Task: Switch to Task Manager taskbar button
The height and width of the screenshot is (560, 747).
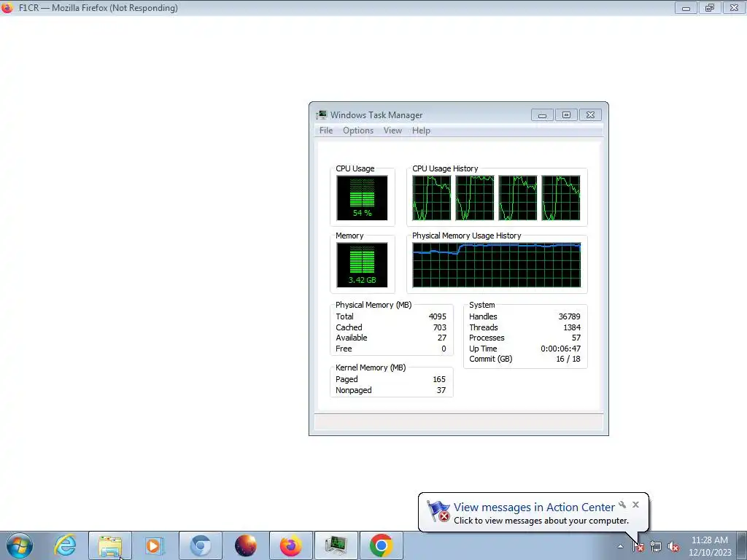Action: click(336, 545)
